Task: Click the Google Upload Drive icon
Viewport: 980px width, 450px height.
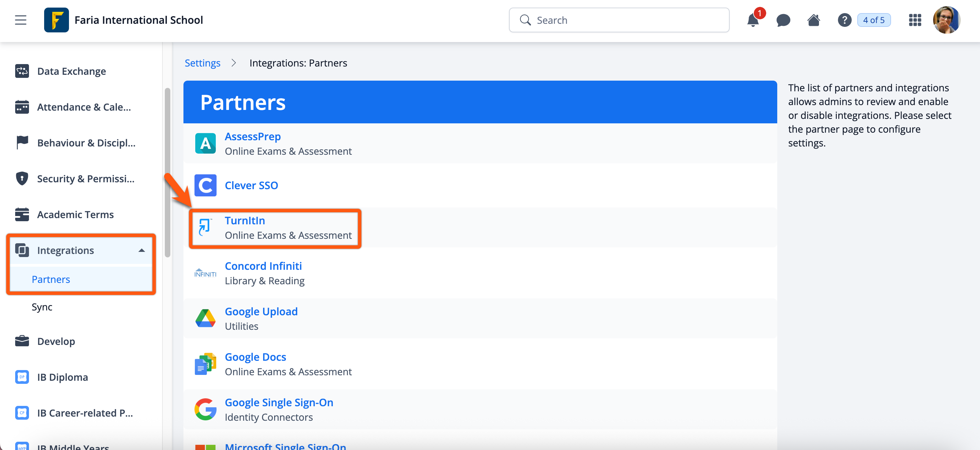Action: pyautogui.click(x=206, y=318)
